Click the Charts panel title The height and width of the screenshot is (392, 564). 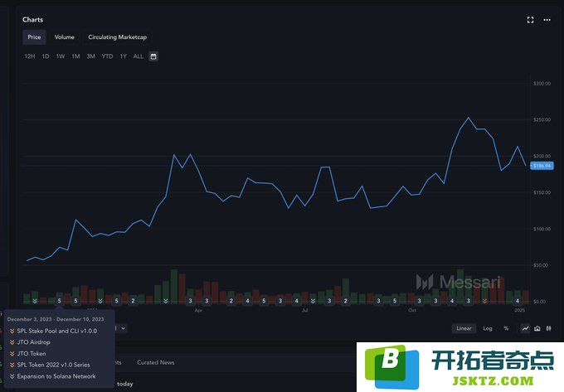coord(32,20)
